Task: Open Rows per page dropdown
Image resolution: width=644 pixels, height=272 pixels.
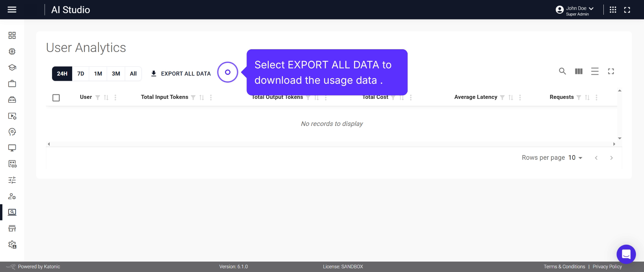Action: (575, 158)
